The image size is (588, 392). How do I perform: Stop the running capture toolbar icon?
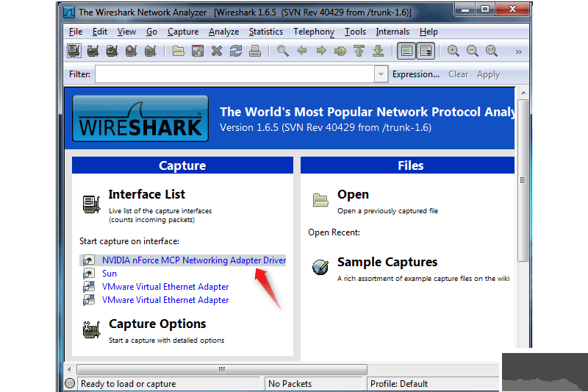(132, 51)
